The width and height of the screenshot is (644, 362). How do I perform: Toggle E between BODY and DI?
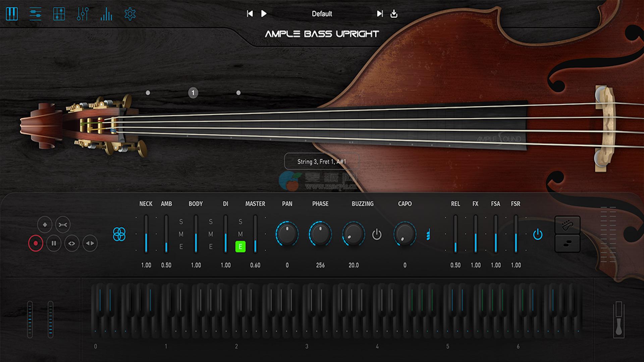click(x=211, y=247)
